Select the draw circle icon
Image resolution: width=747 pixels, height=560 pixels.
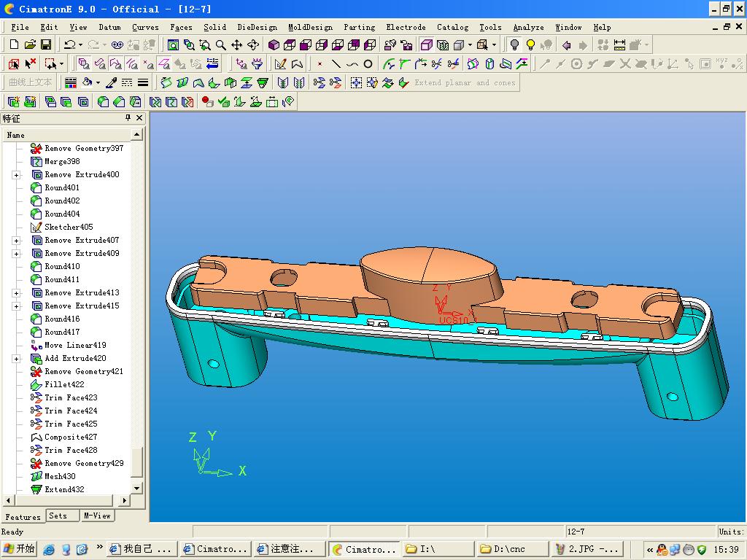pos(368,64)
